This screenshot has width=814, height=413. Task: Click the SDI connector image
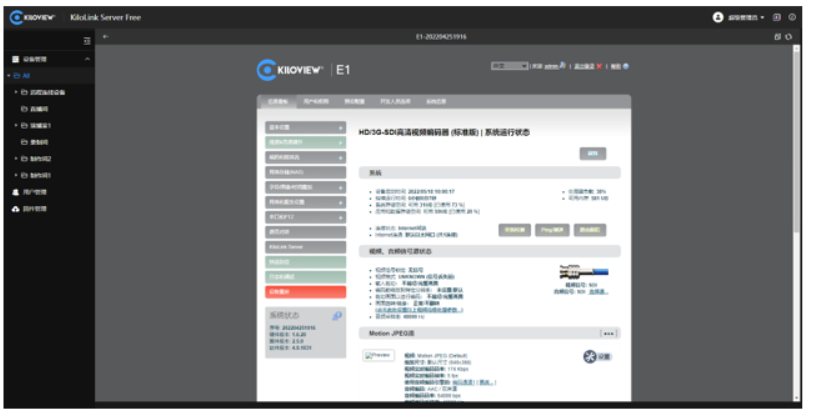tap(584, 272)
